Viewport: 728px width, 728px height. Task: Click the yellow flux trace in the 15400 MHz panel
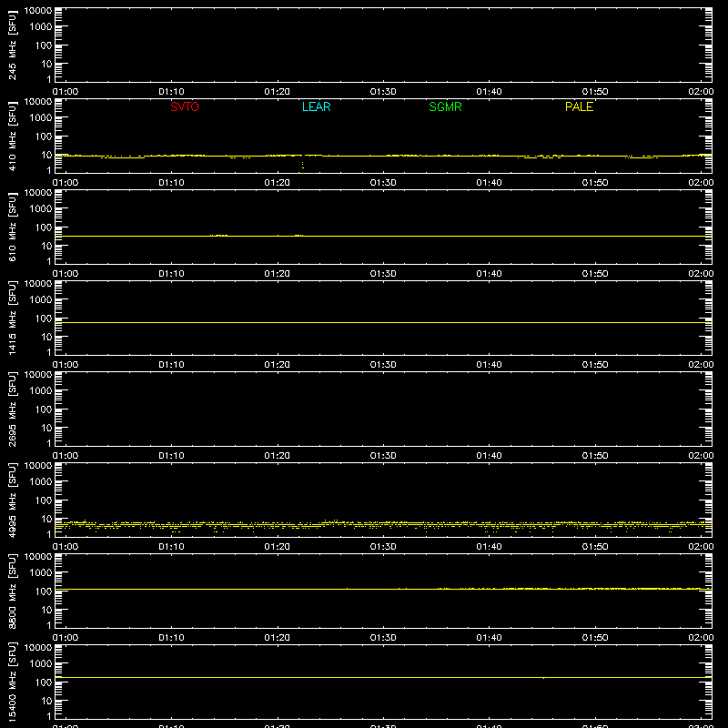(383, 677)
